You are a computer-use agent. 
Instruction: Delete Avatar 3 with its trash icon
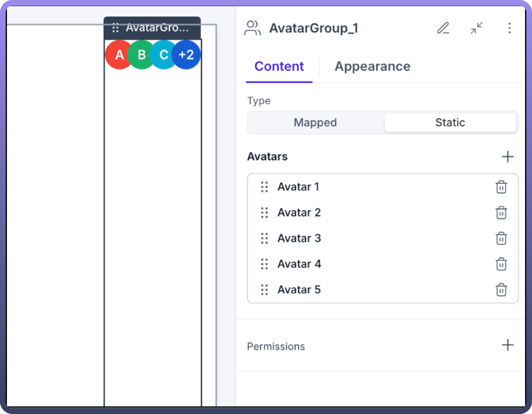tap(501, 238)
